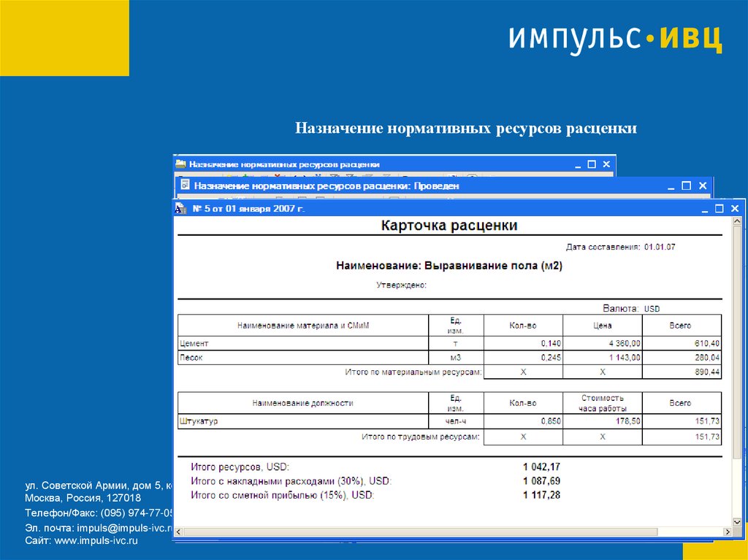
Task: Minimize the Проведен document window
Action: [x=671, y=186]
